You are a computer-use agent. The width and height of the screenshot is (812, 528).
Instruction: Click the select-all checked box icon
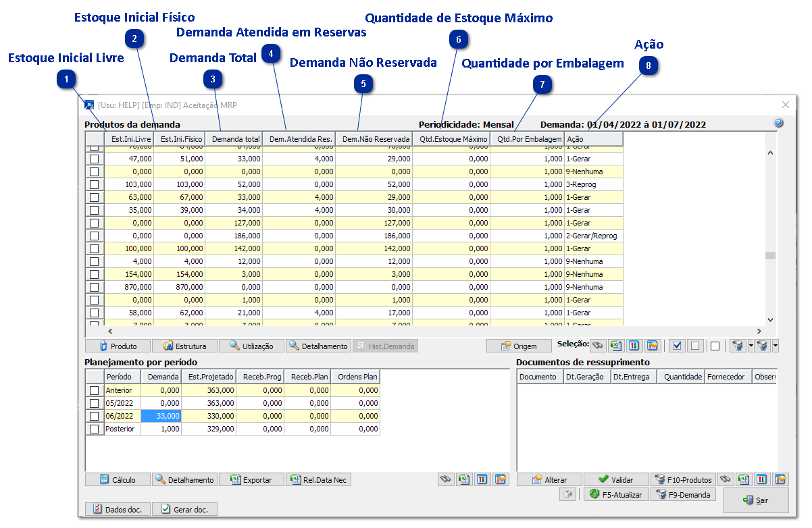click(678, 346)
